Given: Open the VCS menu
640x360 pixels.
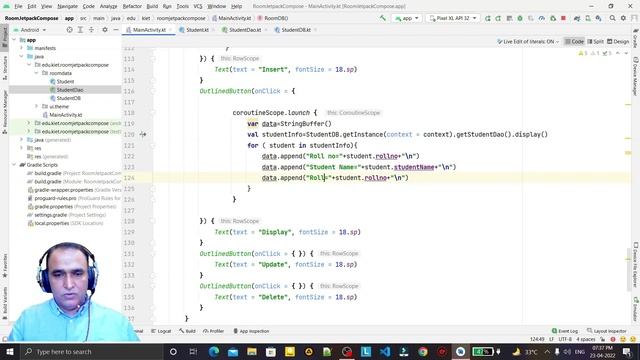Looking at the screenshot, I should (x=198, y=6).
